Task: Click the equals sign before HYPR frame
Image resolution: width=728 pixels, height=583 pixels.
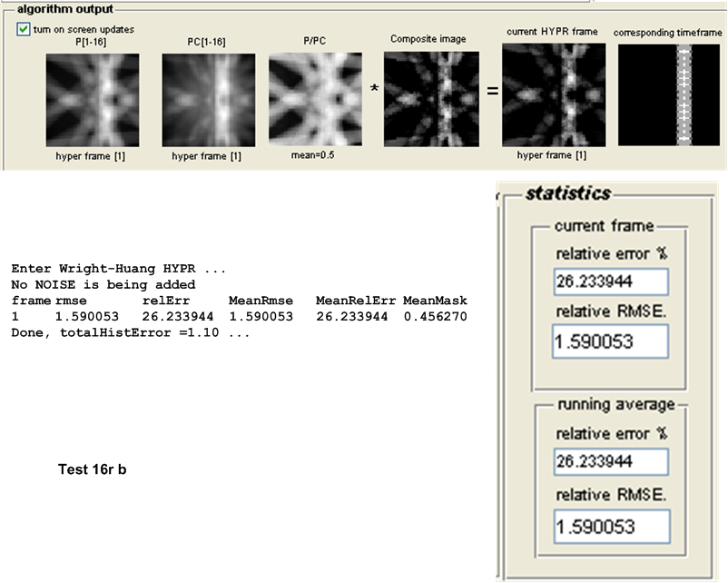Action: [x=492, y=92]
